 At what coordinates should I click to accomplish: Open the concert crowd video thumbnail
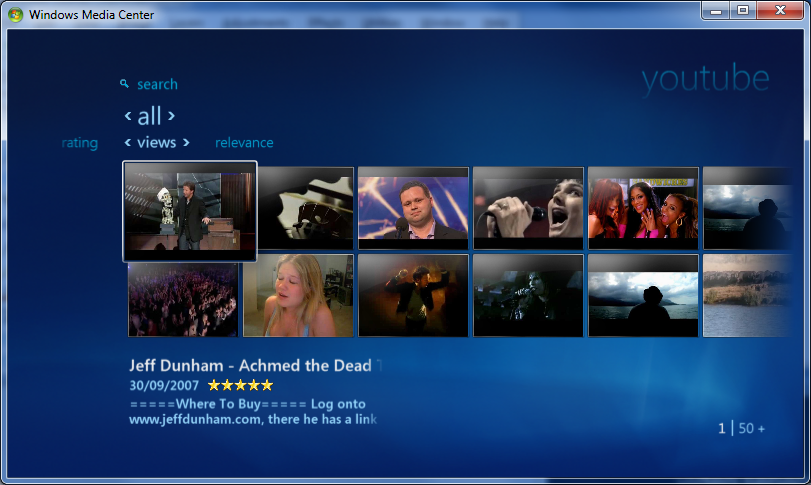click(x=183, y=299)
